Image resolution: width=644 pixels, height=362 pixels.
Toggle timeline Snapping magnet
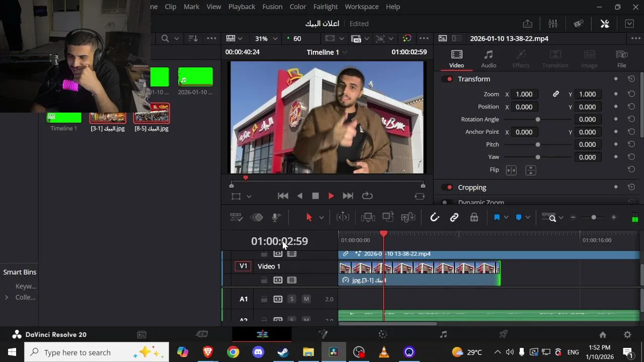[x=435, y=217]
